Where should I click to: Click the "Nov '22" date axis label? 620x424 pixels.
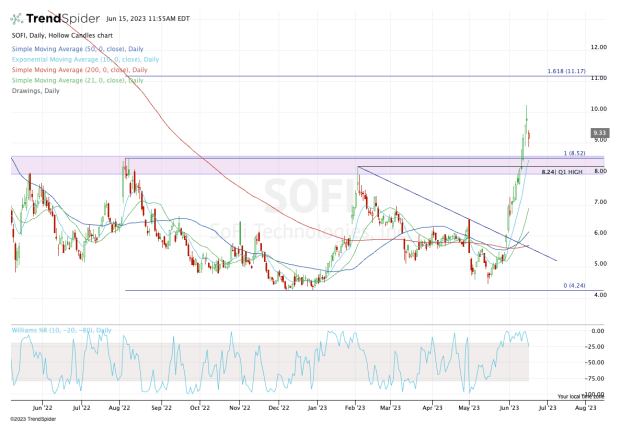(x=240, y=408)
